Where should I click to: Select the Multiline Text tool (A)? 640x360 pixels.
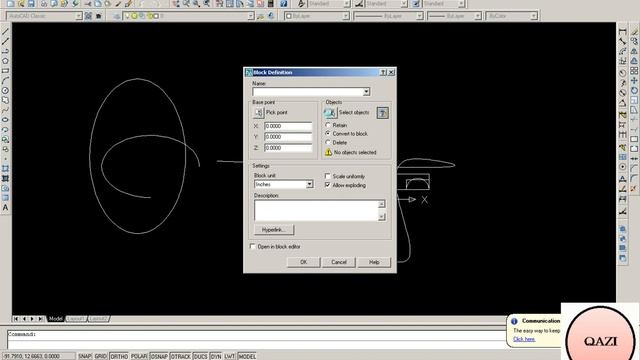pos(5,207)
